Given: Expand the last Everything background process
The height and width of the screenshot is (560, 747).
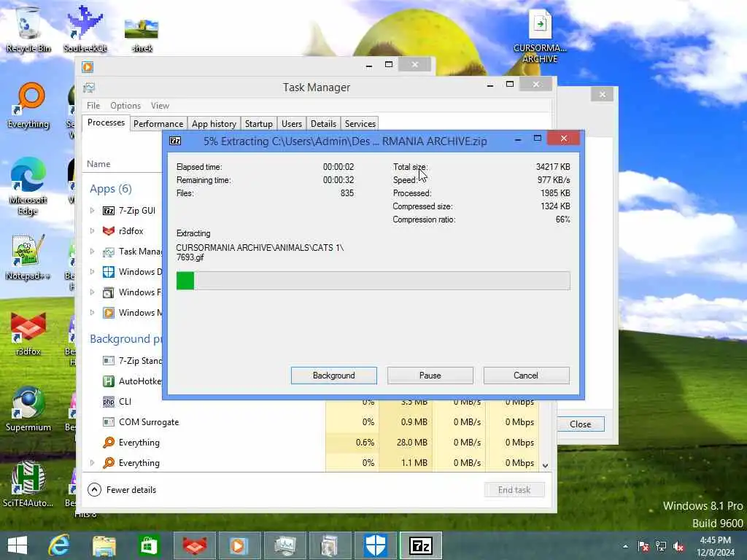Looking at the screenshot, I should click(93, 462).
